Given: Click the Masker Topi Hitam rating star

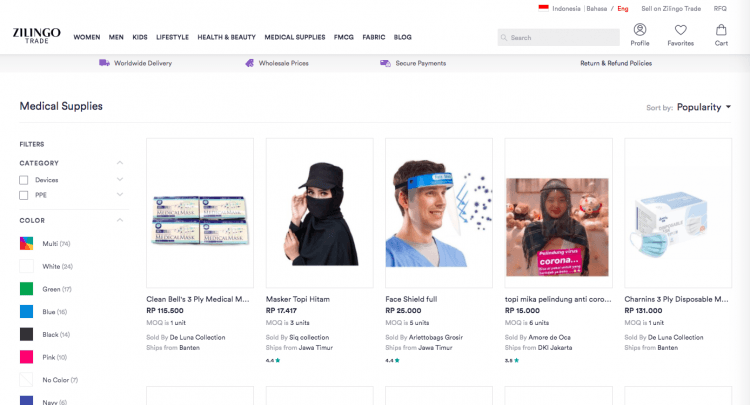Looking at the screenshot, I should pyautogui.click(x=278, y=360).
